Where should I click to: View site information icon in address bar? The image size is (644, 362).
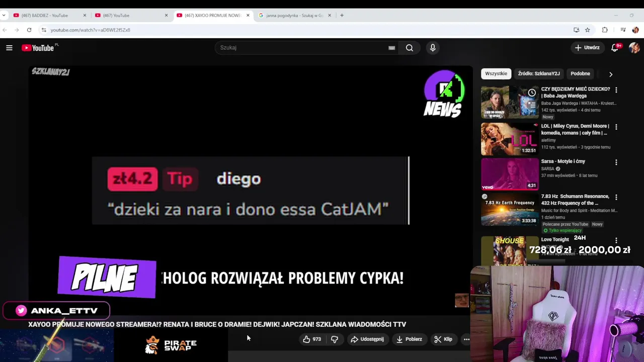(44, 30)
